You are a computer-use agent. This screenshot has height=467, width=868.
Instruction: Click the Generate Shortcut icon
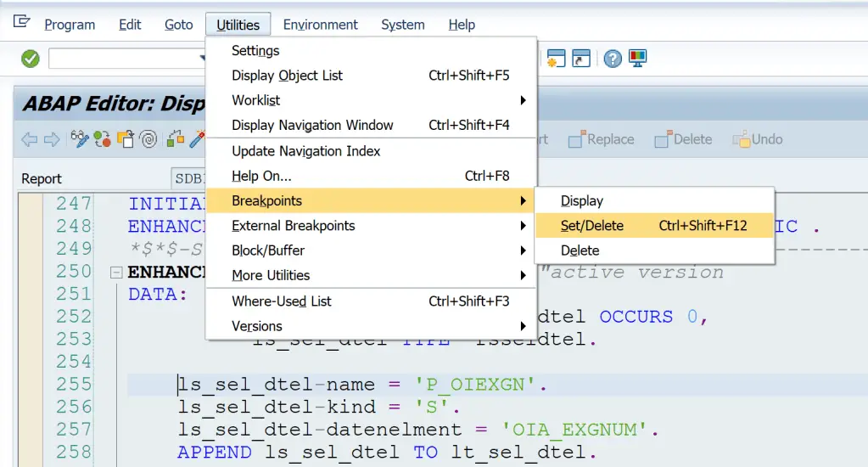click(x=580, y=59)
